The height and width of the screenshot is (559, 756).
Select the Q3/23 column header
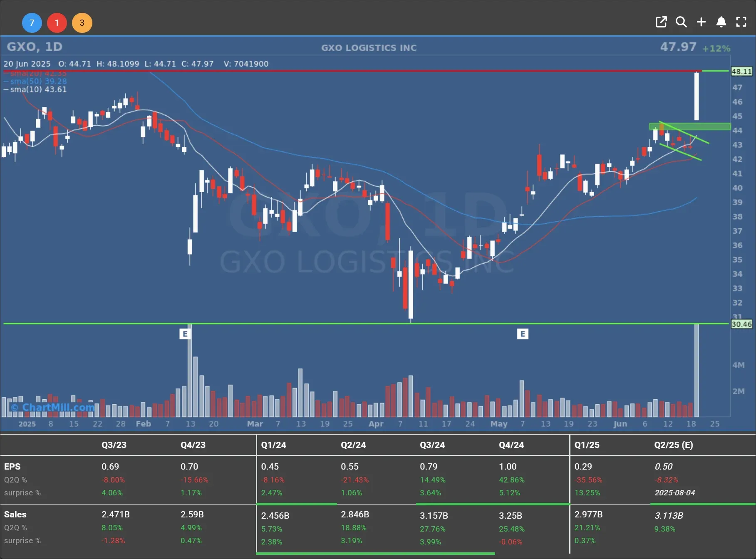coord(114,445)
